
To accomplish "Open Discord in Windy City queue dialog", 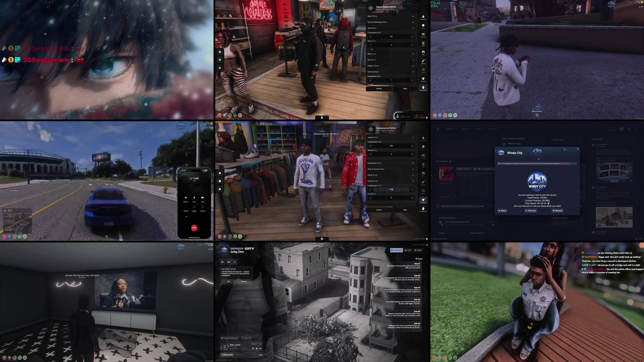I will 558,211.
